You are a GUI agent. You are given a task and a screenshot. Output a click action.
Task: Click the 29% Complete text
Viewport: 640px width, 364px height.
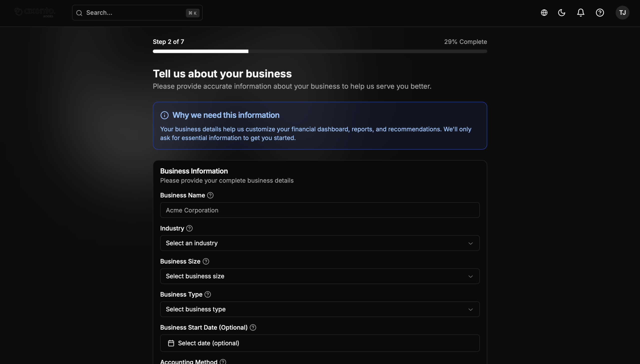coord(465,42)
